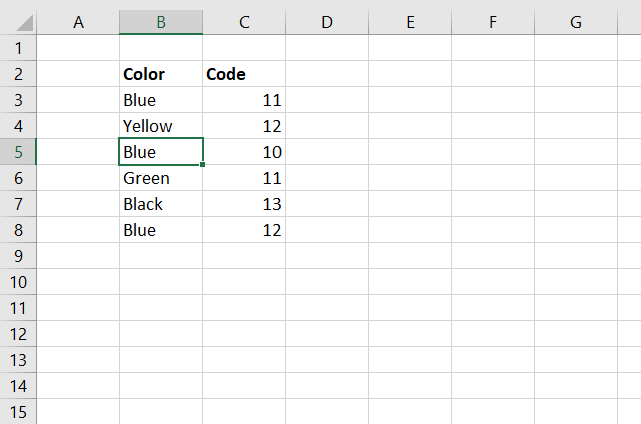The height and width of the screenshot is (424, 641).
Task: Select Blue cell in row 3
Action: pyautogui.click(x=161, y=100)
